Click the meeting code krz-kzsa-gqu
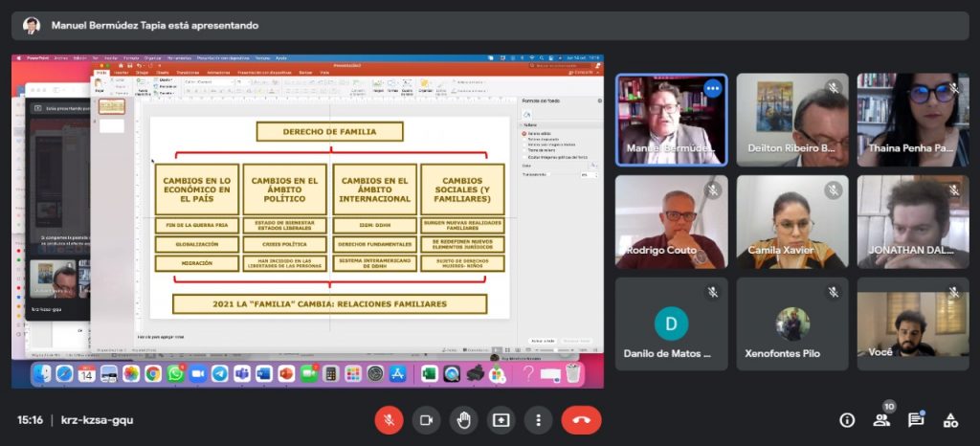Screen dimensions: 980x446 click(x=96, y=420)
